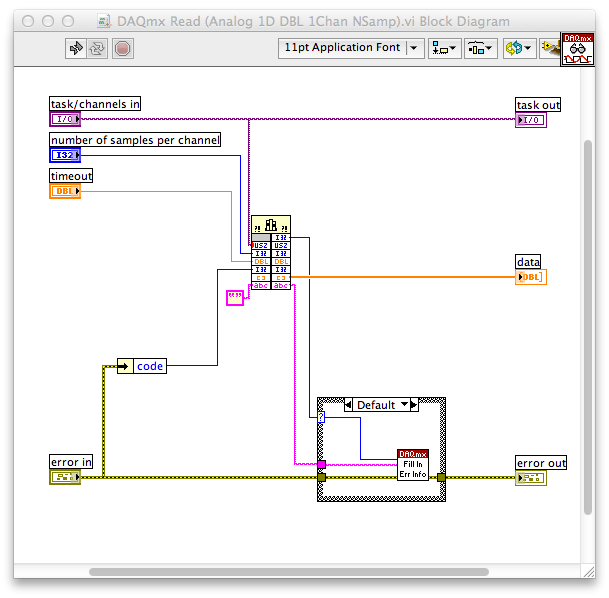Open the Reorder dropdown
This screenshot has height=598, width=609.
pyautogui.click(x=520, y=49)
